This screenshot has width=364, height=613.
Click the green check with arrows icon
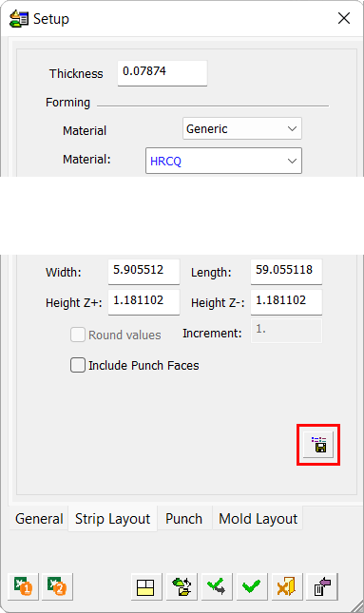pyautogui.click(x=217, y=586)
